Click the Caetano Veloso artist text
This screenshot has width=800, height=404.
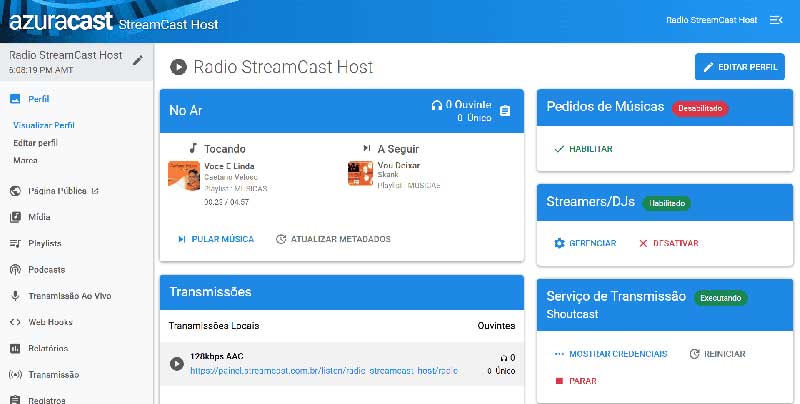pyautogui.click(x=231, y=177)
